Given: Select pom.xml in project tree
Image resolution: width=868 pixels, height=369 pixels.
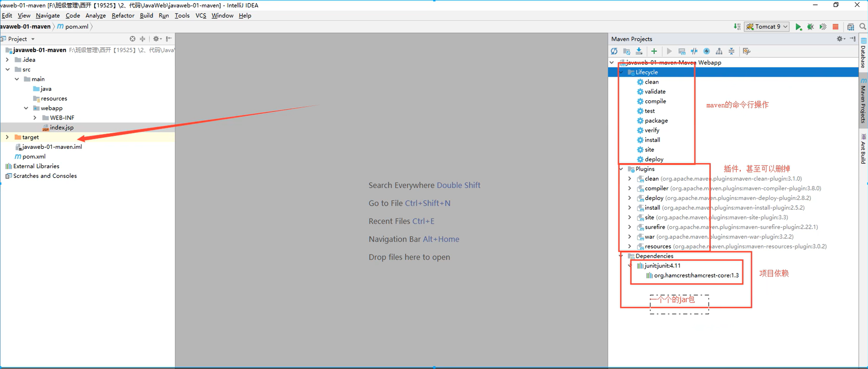Looking at the screenshot, I should (30, 156).
